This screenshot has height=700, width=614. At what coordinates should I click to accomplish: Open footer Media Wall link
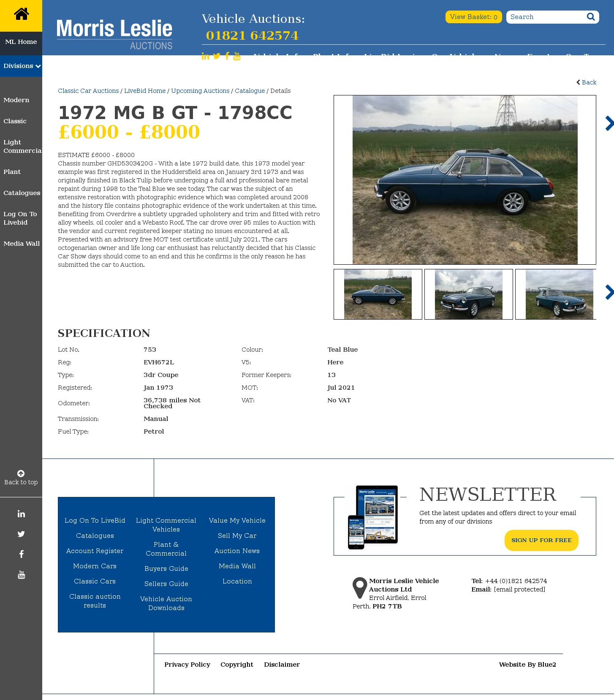(237, 566)
